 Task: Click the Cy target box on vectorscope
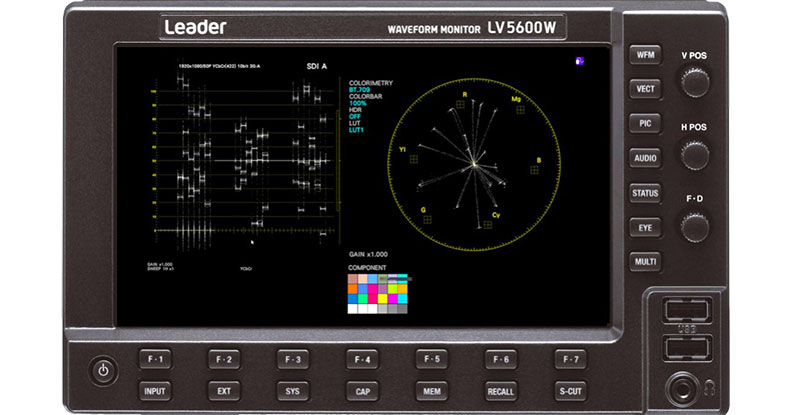488,225
